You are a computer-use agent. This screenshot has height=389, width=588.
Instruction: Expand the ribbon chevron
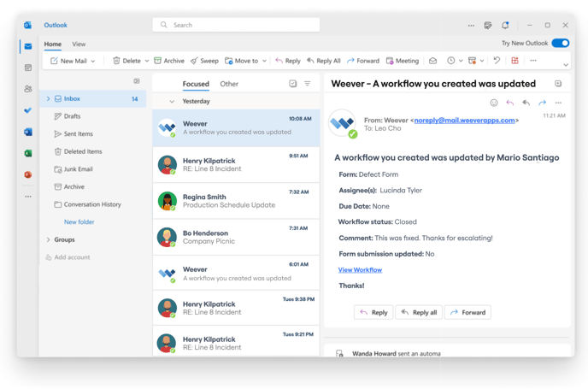point(566,65)
